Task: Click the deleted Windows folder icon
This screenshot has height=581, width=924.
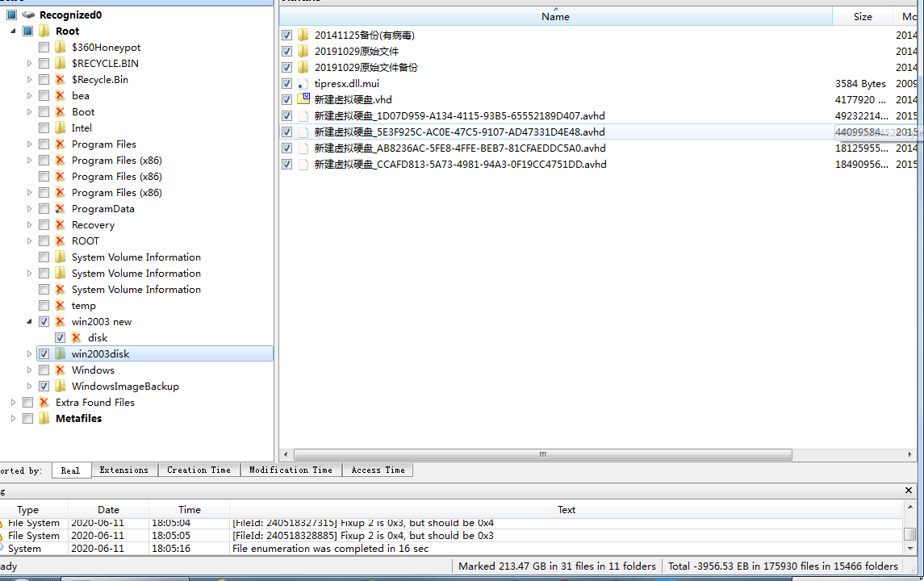Action: click(x=60, y=370)
